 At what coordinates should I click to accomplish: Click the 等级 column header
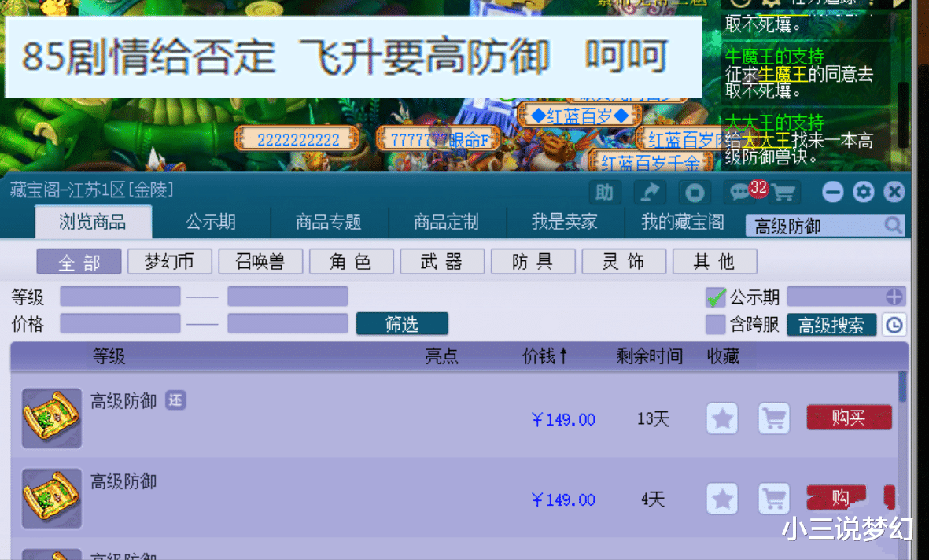point(109,356)
